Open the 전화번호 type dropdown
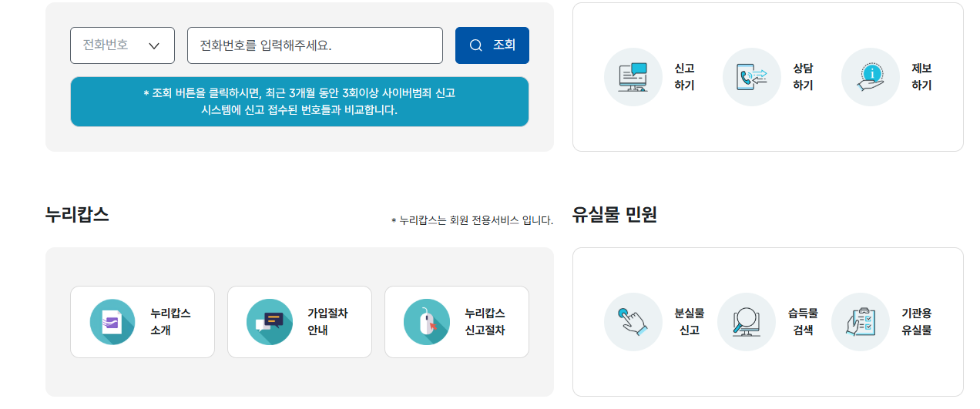 click(123, 45)
